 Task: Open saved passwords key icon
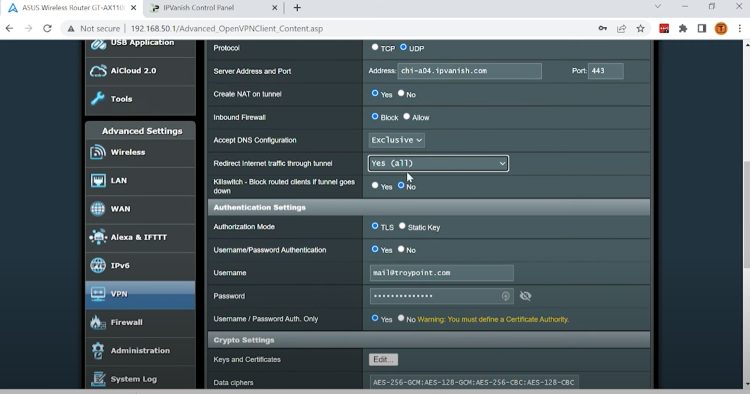[x=603, y=29]
